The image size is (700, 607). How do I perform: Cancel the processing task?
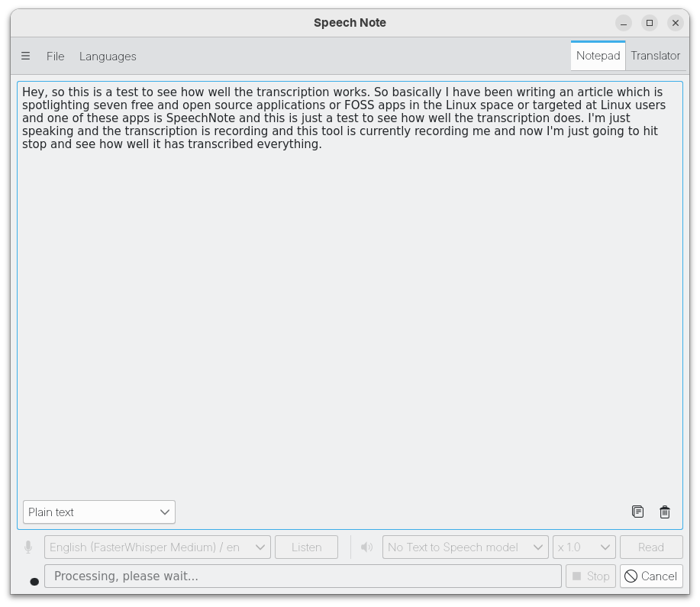tap(651, 576)
